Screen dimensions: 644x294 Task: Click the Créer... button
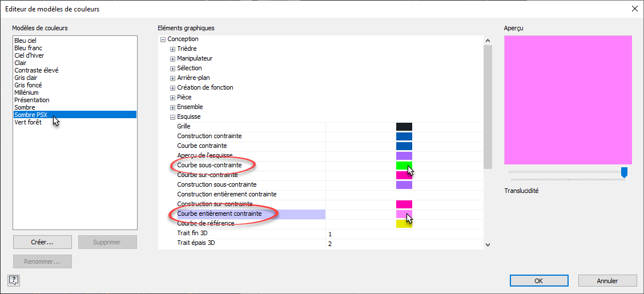tap(42, 242)
